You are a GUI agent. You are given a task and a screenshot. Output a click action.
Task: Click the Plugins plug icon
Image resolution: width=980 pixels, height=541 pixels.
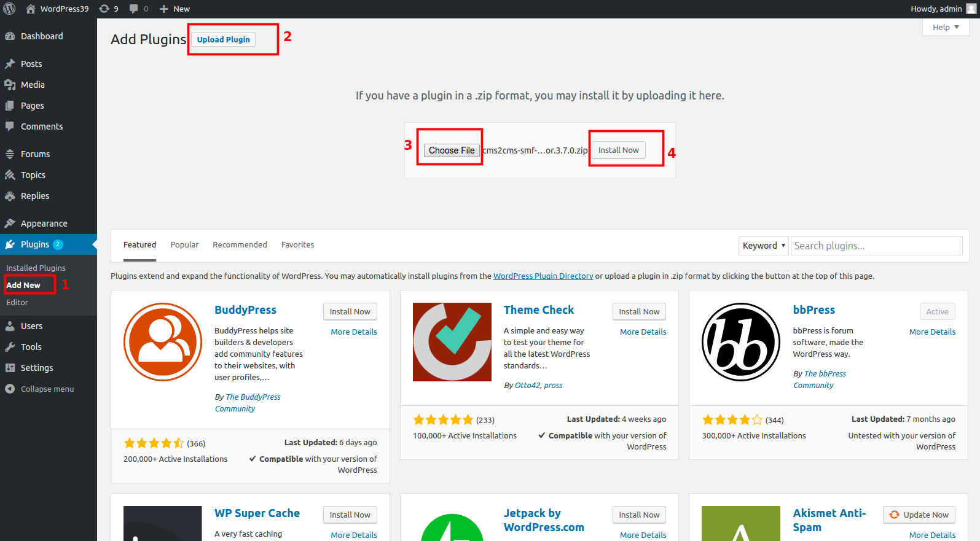coord(10,244)
